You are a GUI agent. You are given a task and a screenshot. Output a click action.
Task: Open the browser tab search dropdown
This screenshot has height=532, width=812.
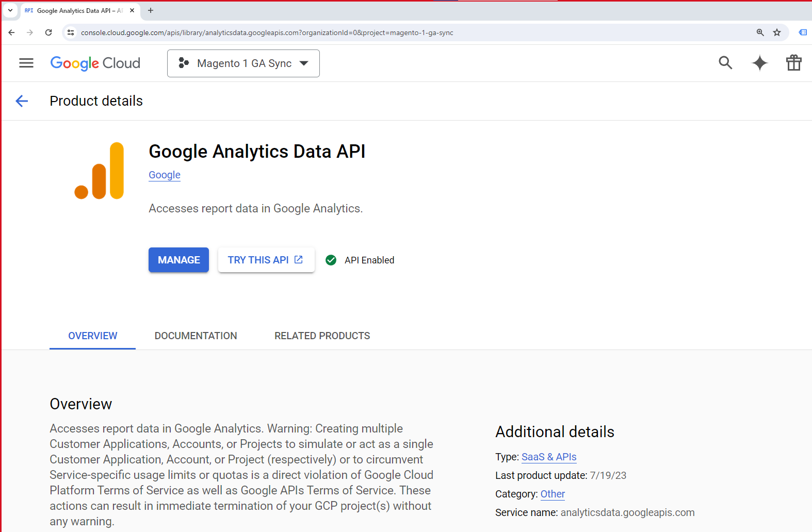10,10
